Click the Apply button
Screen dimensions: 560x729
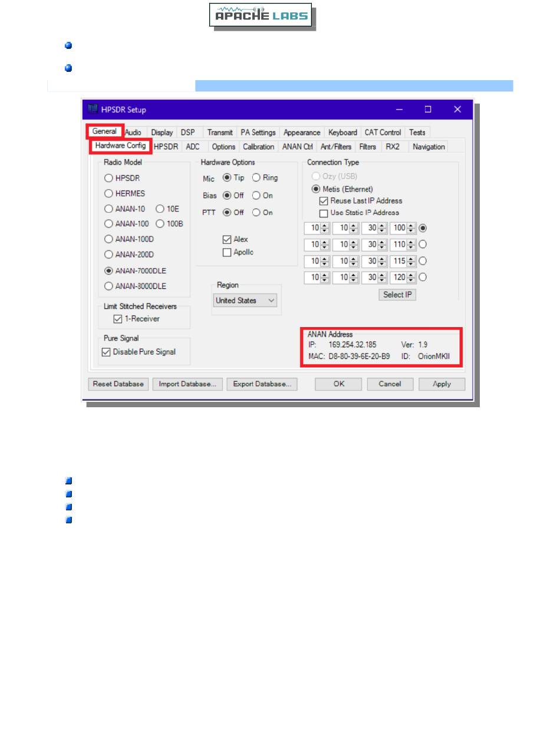pyautogui.click(x=442, y=384)
